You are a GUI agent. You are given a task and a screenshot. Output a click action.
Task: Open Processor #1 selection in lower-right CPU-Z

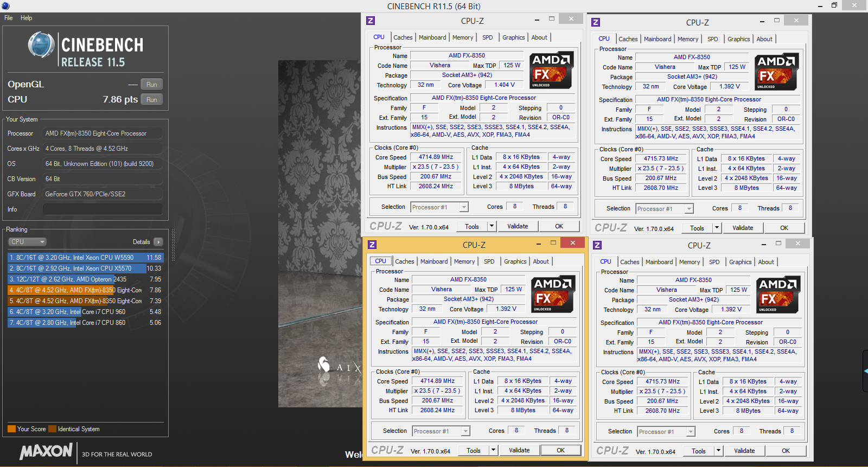coord(666,432)
